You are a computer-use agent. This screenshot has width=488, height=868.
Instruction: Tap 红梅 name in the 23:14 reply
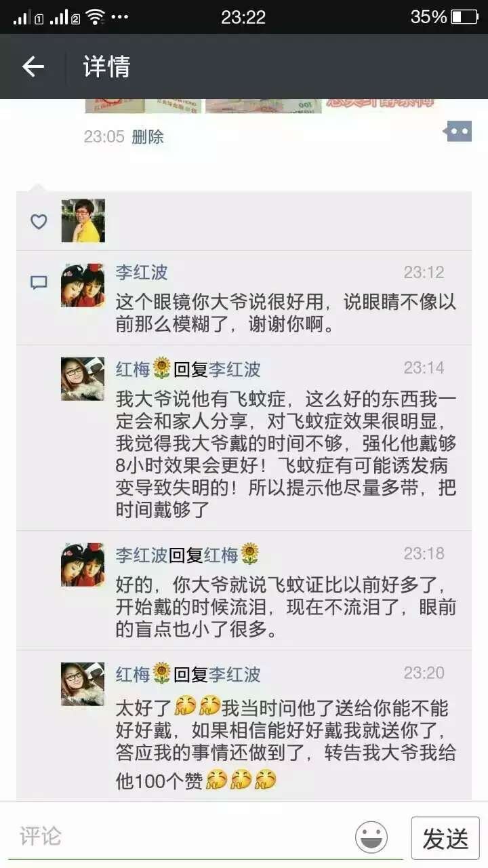(133, 369)
